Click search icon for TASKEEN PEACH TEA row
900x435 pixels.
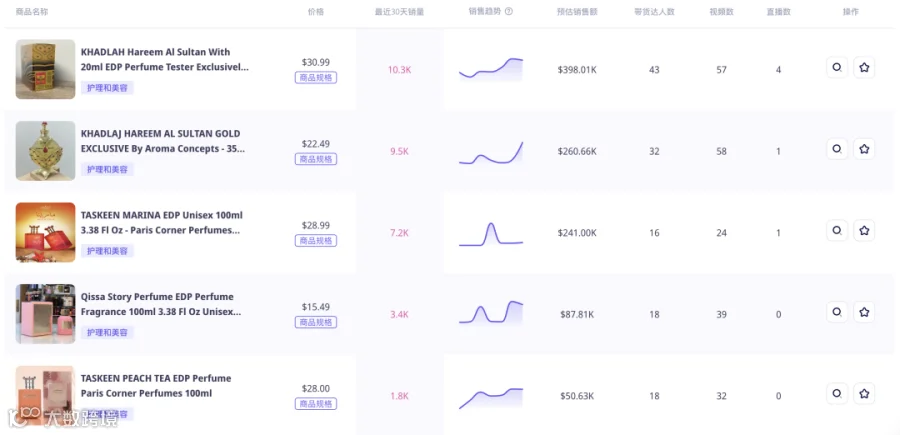837,394
